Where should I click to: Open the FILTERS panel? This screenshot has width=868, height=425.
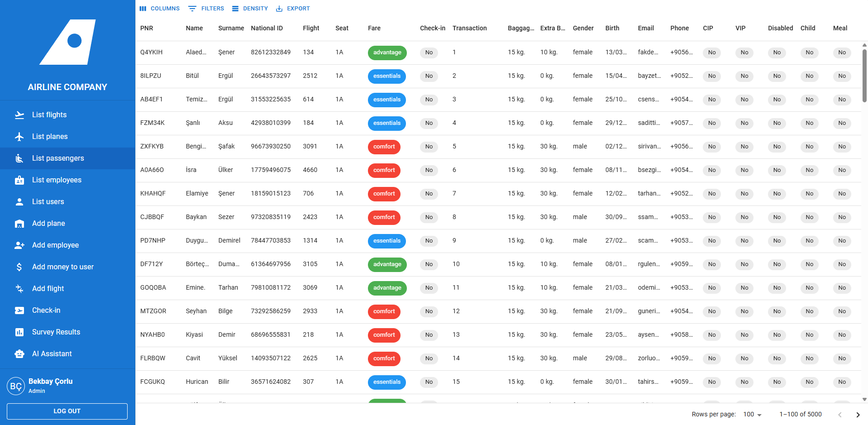[206, 8]
